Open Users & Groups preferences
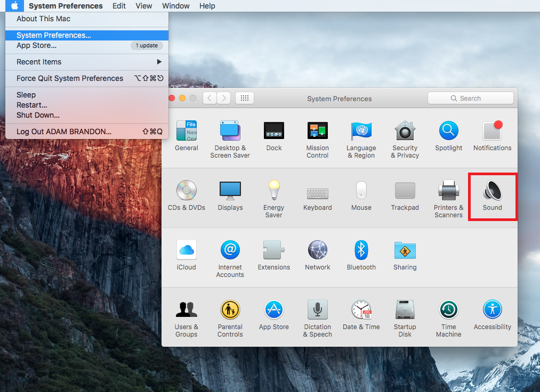The height and width of the screenshot is (392, 540). (x=187, y=318)
